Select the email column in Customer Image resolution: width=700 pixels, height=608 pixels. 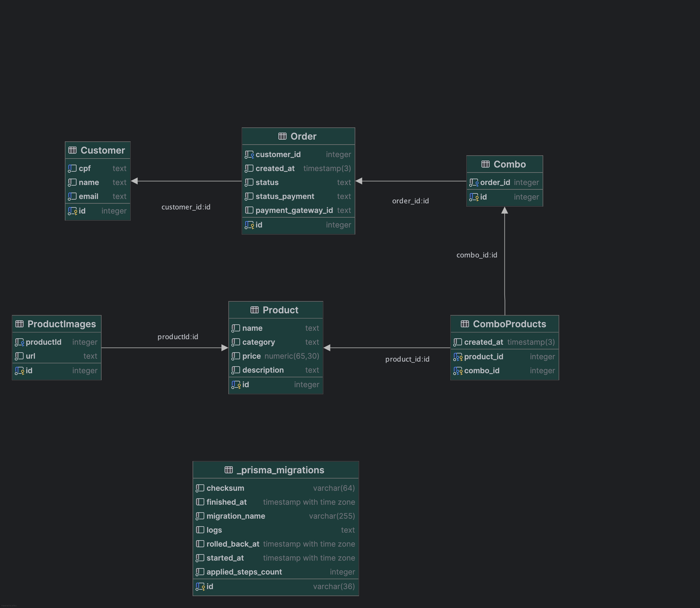pos(88,196)
